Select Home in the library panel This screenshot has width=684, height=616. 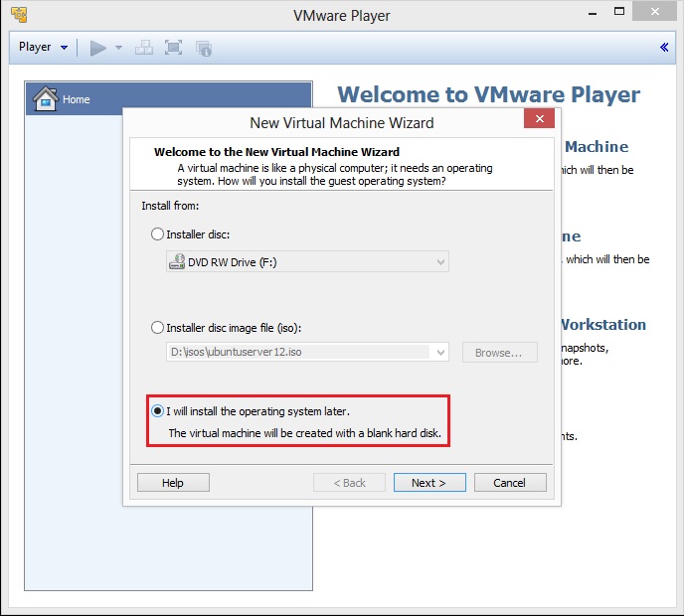pyautogui.click(x=168, y=99)
